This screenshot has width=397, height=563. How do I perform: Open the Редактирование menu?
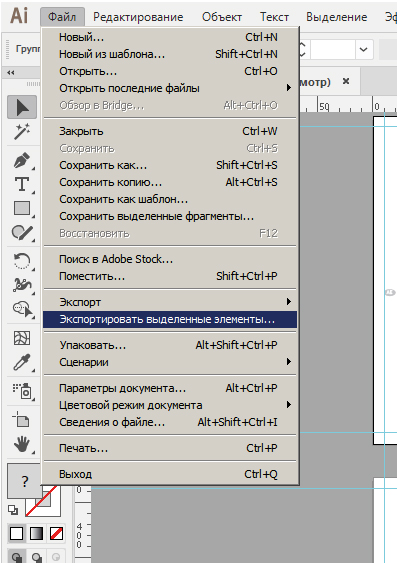coord(138,17)
